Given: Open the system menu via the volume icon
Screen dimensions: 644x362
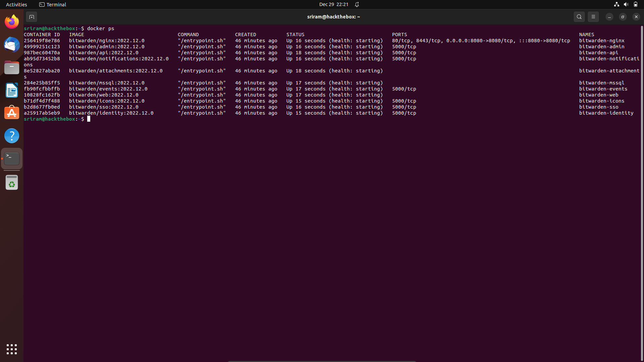Looking at the screenshot, I should 626,4.
